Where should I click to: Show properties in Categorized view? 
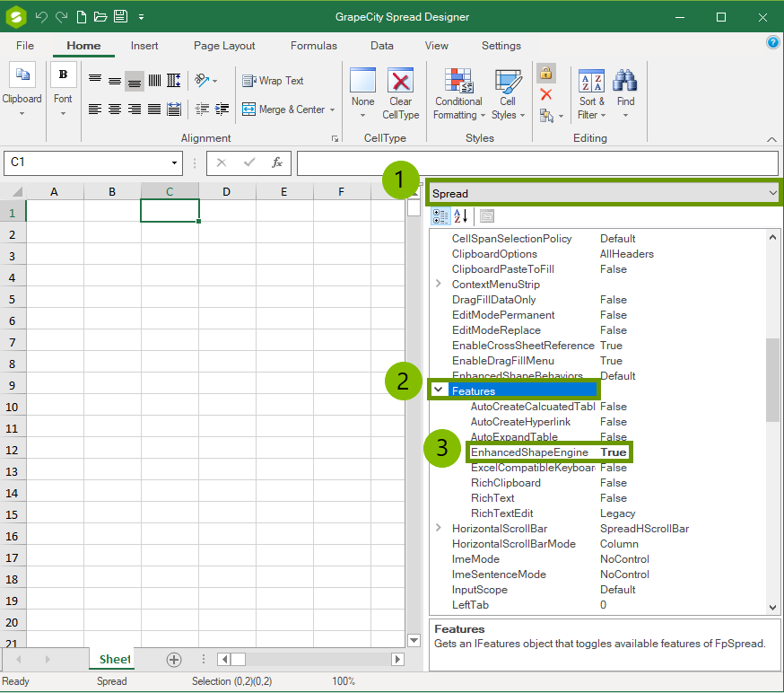pyautogui.click(x=440, y=216)
